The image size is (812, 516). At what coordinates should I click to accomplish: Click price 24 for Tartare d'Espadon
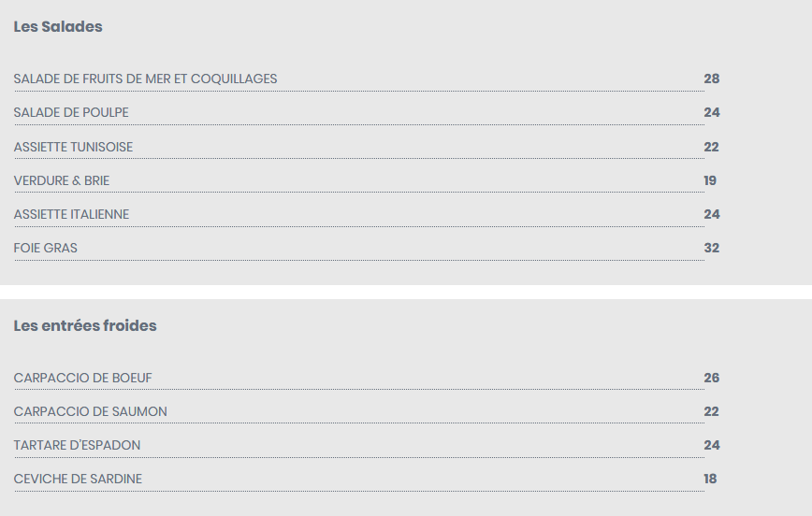[712, 445]
